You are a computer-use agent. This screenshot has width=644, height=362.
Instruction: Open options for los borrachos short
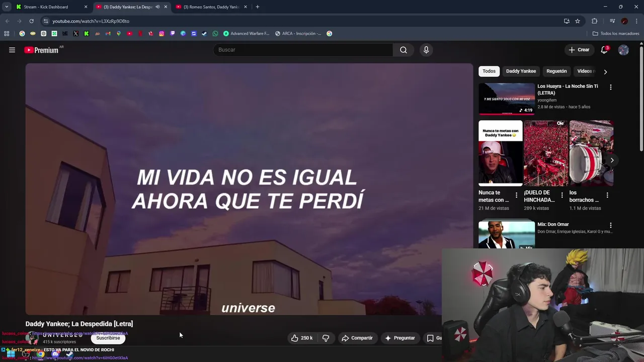[x=607, y=195]
